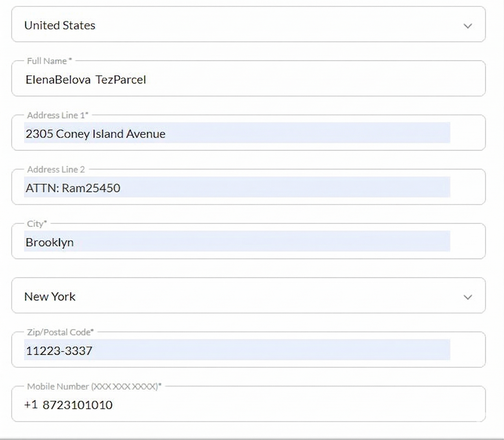This screenshot has width=504, height=440.
Task: Edit the Full Name field
Action: tap(248, 78)
